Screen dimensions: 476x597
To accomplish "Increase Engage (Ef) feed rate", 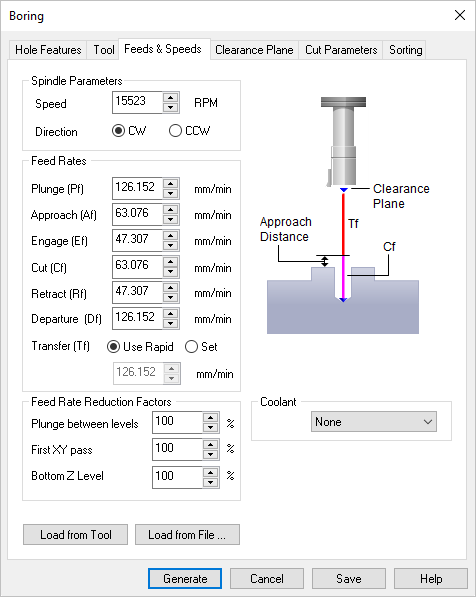I will pos(171,235).
